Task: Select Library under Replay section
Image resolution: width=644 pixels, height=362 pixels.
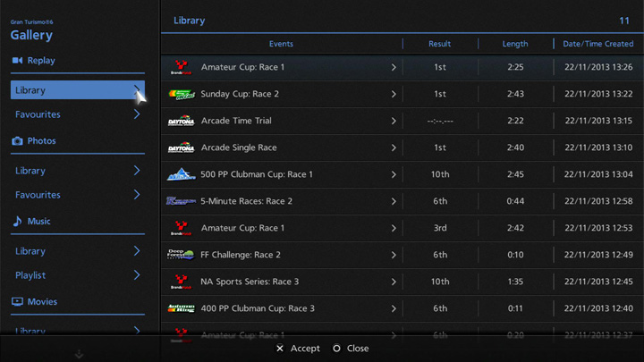Action: pyautogui.click(x=72, y=90)
